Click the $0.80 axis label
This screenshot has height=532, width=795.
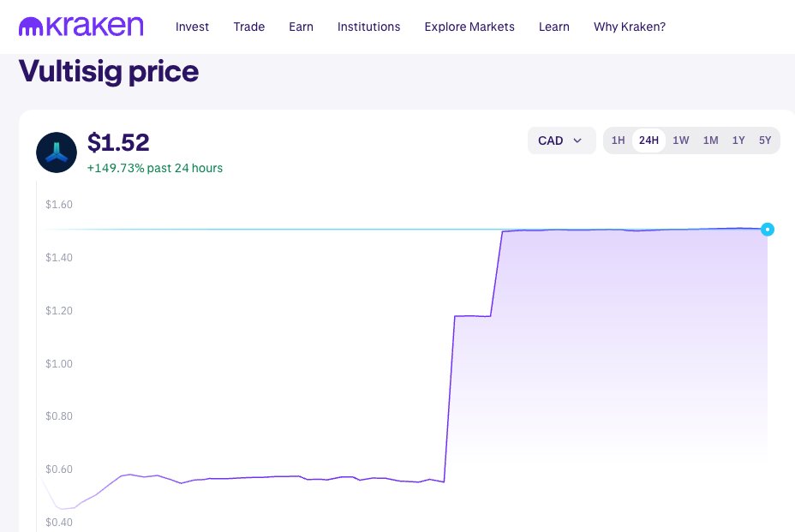[59, 416]
